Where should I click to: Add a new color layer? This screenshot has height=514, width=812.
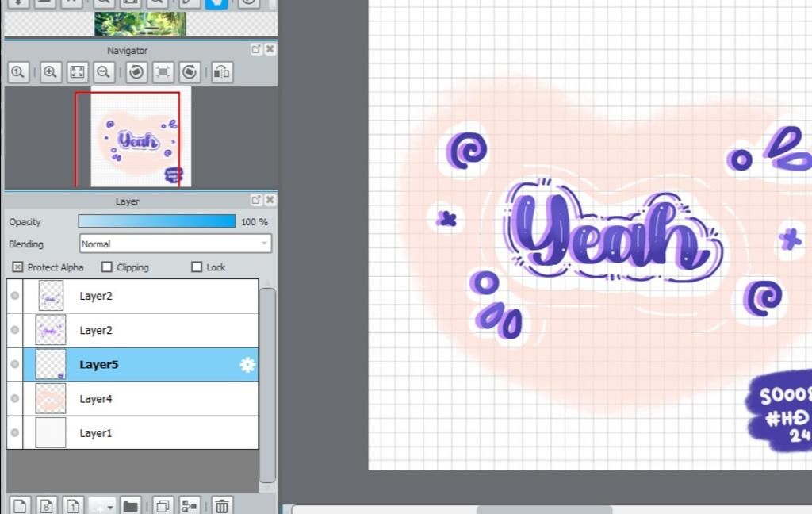click(20, 506)
